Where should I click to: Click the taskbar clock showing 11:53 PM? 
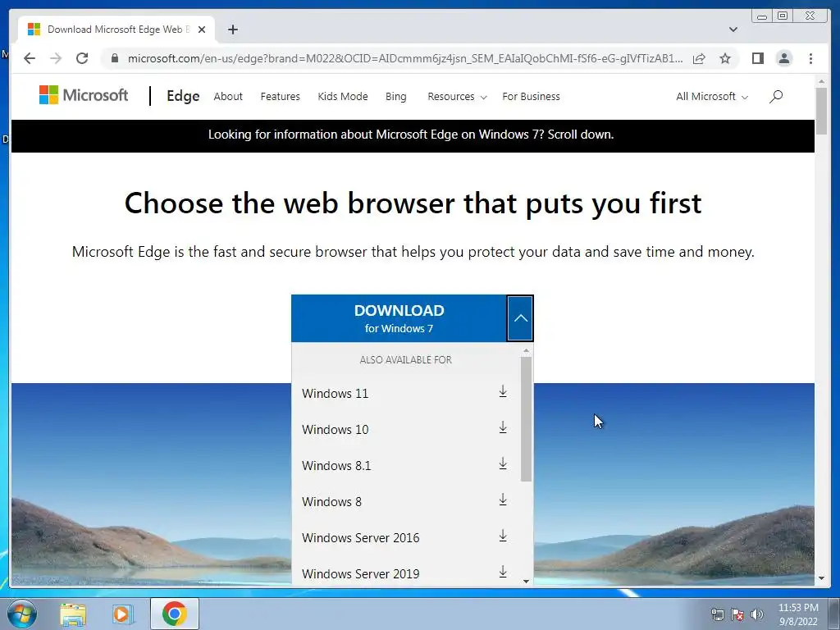click(x=797, y=614)
